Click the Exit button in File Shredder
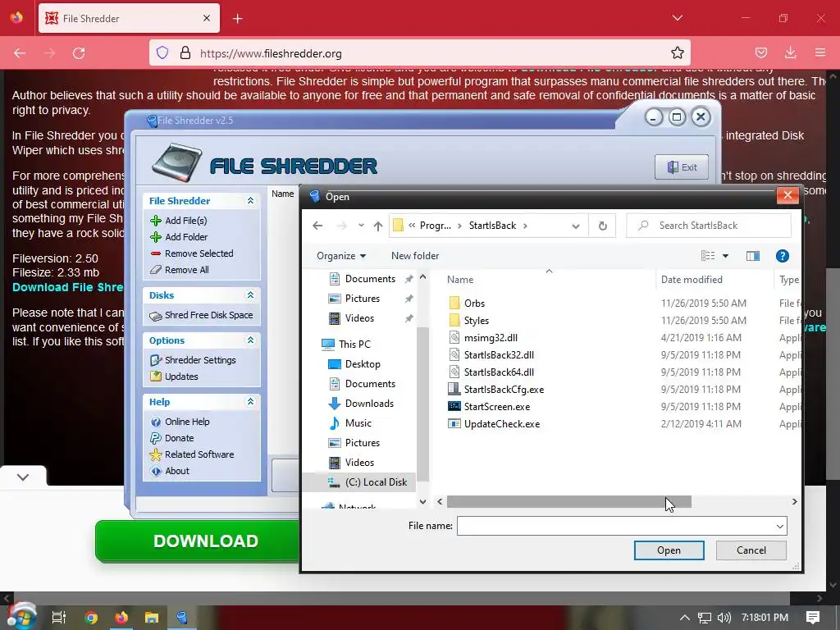Image resolution: width=840 pixels, height=630 pixels. (x=682, y=167)
